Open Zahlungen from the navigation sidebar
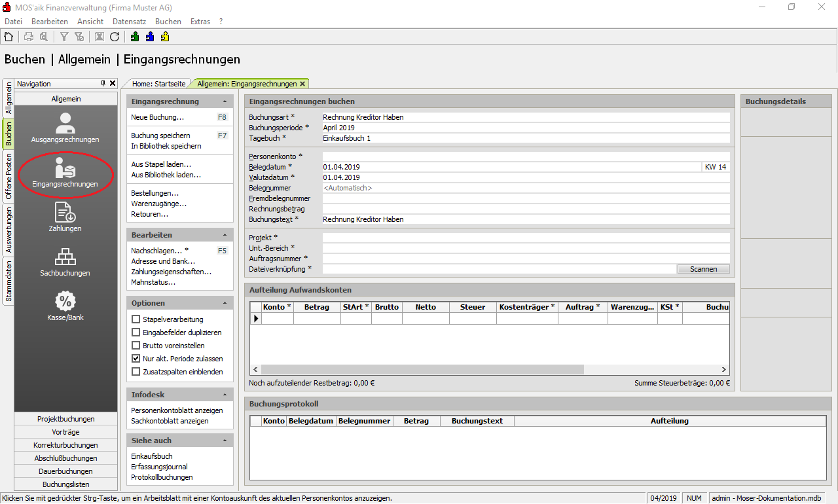The image size is (838, 504). (x=65, y=217)
